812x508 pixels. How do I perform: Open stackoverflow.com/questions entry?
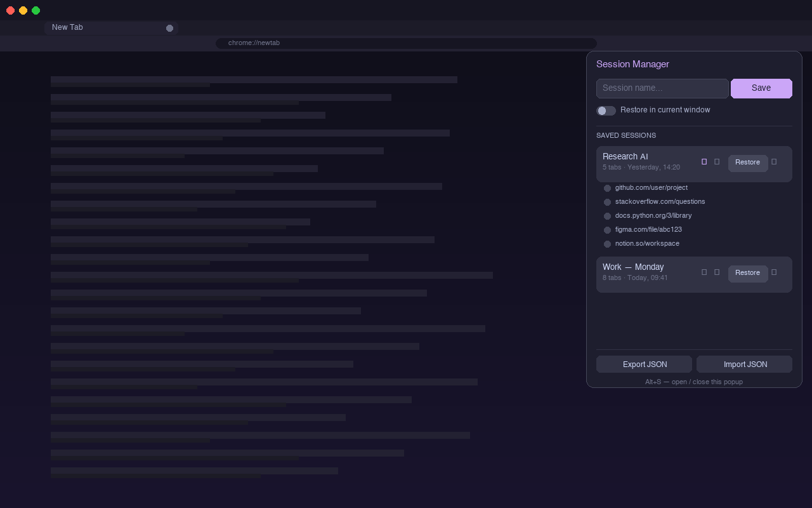point(660,202)
